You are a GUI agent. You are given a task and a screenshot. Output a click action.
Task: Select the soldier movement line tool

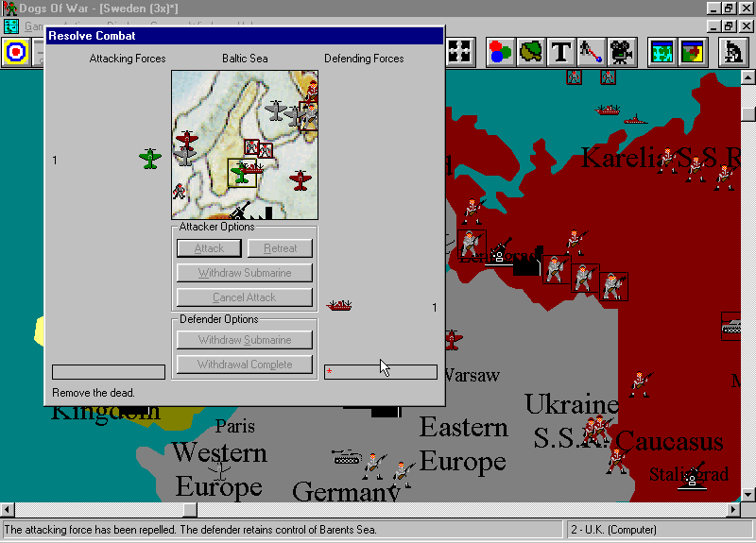coord(592,52)
